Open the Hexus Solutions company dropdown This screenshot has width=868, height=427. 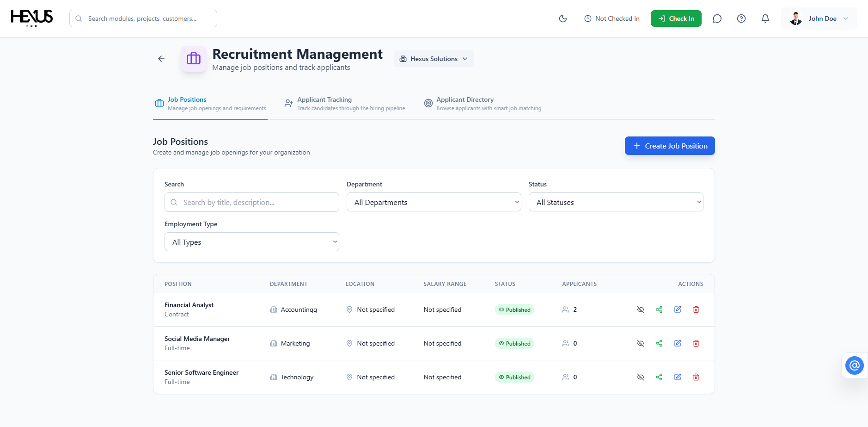pos(434,59)
